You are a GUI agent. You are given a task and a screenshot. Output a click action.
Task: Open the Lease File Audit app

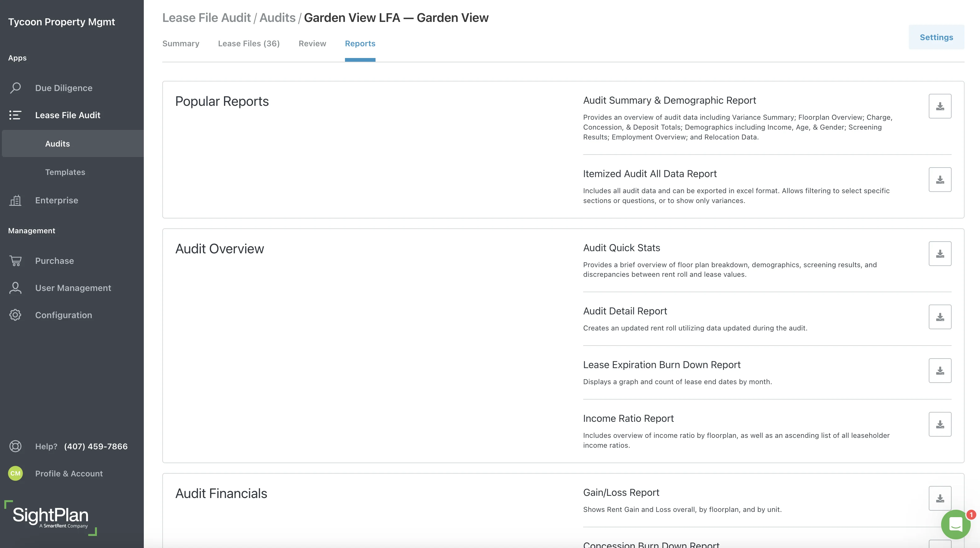[68, 115]
